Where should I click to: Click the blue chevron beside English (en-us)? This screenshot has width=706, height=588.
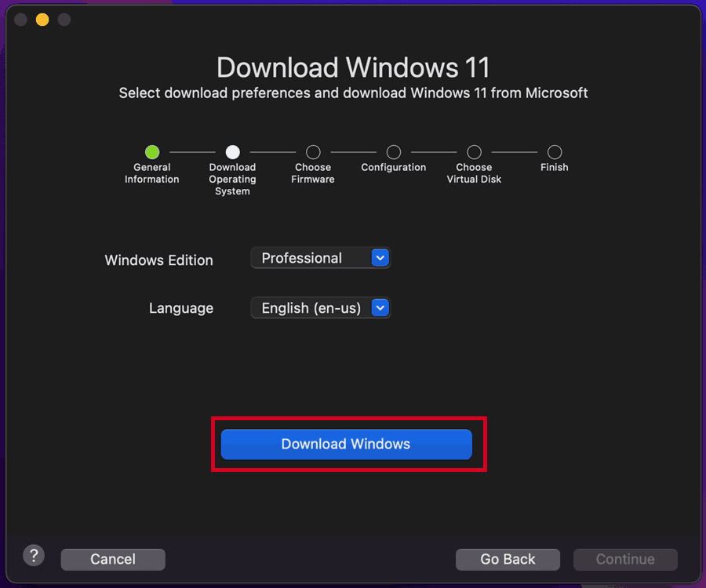pos(380,308)
